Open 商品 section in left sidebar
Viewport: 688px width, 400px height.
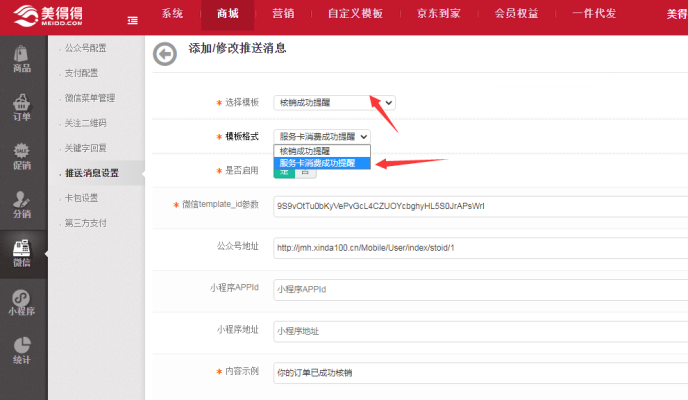[x=22, y=59]
